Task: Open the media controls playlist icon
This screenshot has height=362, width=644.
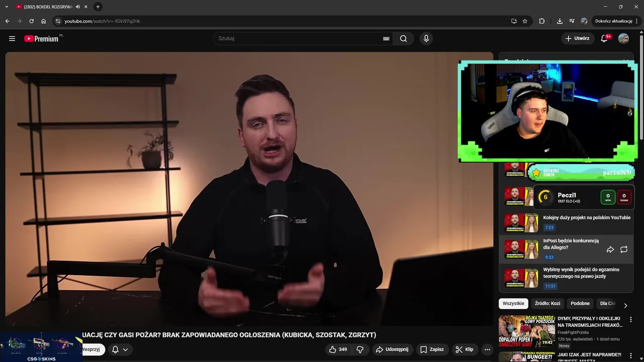Action: [572, 21]
